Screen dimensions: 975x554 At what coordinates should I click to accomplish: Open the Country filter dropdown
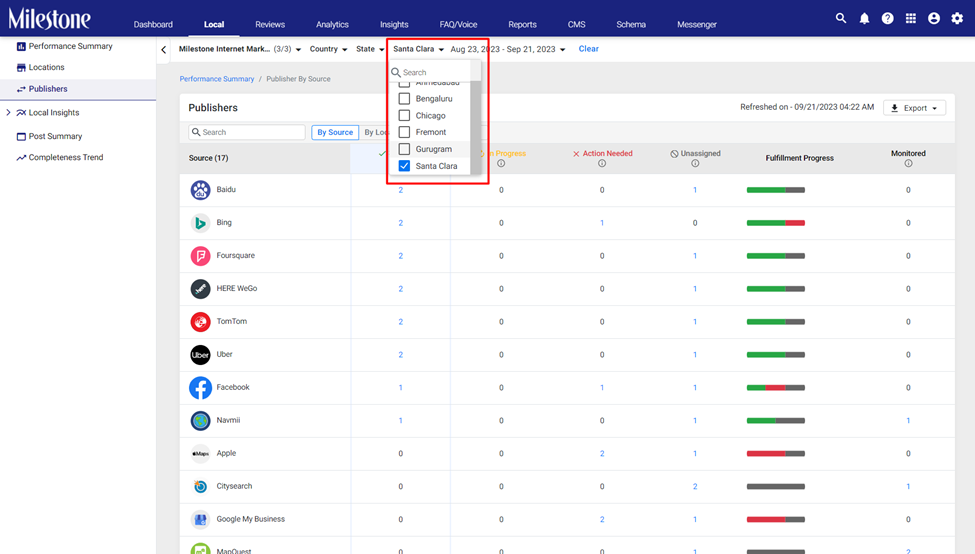click(x=328, y=49)
